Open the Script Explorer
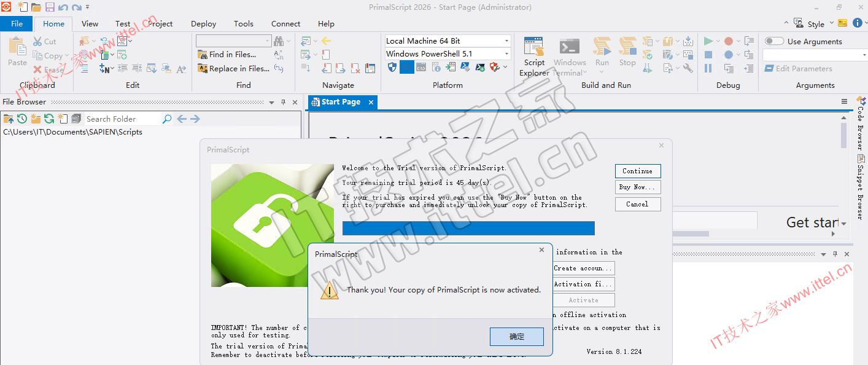The image size is (868, 365). coord(533,57)
